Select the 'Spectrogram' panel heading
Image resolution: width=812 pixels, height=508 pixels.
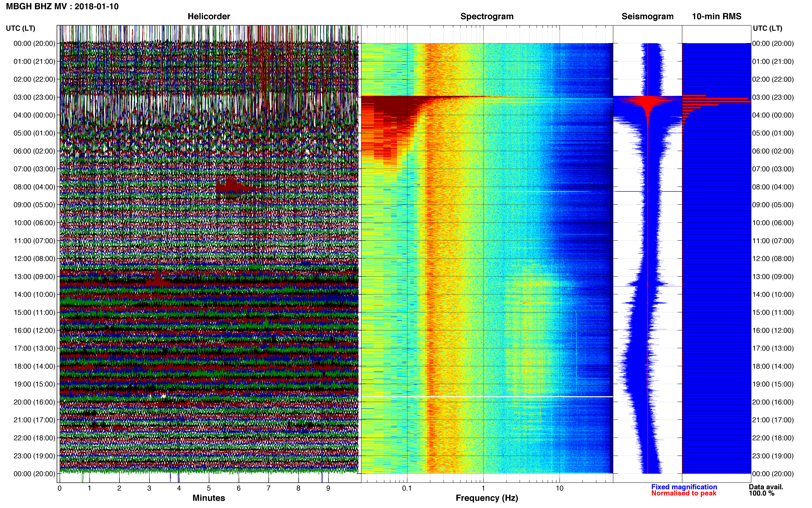tap(487, 16)
